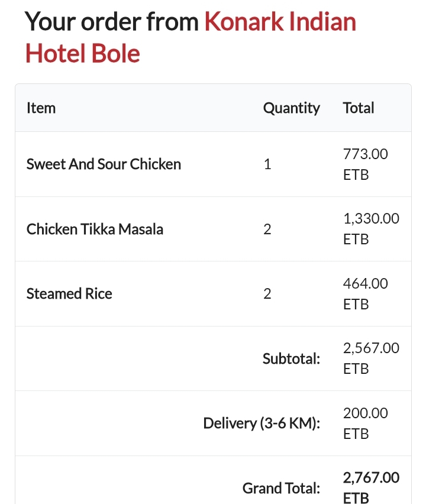Image resolution: width=426 pixels, height=504 pixels.
Task: Click the Grand Total label
Action: [281, 489]
